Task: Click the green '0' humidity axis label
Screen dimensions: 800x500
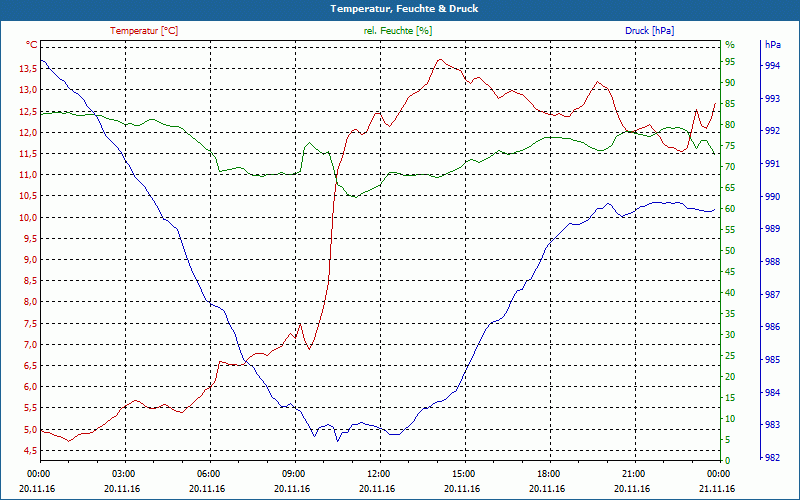Action: pyautogui.click(x=728, y=461)
